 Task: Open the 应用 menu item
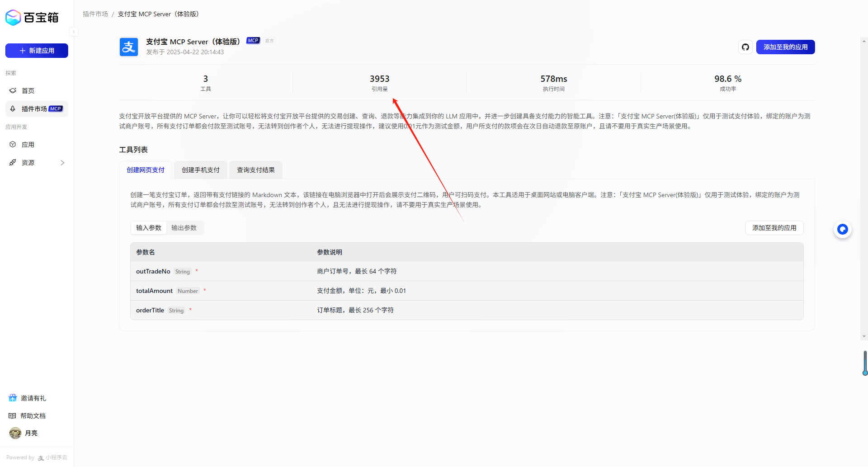37,145
